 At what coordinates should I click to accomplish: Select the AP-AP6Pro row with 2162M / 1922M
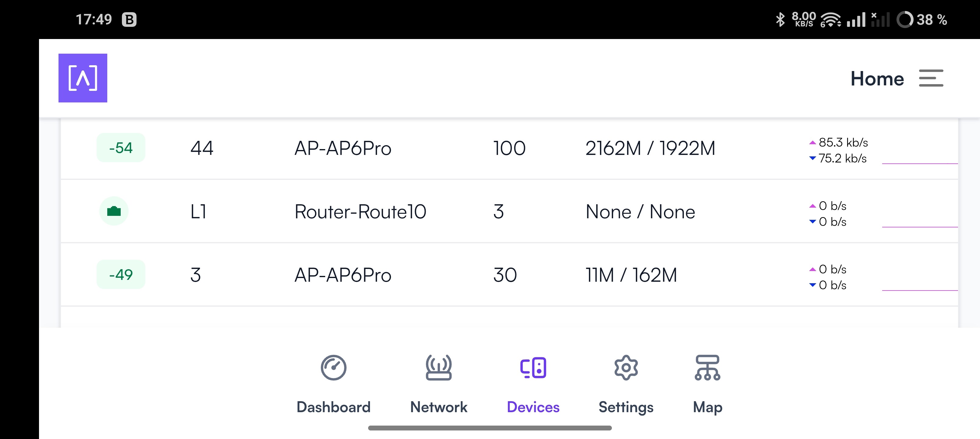pyautogui.click(x=510, y=148)
